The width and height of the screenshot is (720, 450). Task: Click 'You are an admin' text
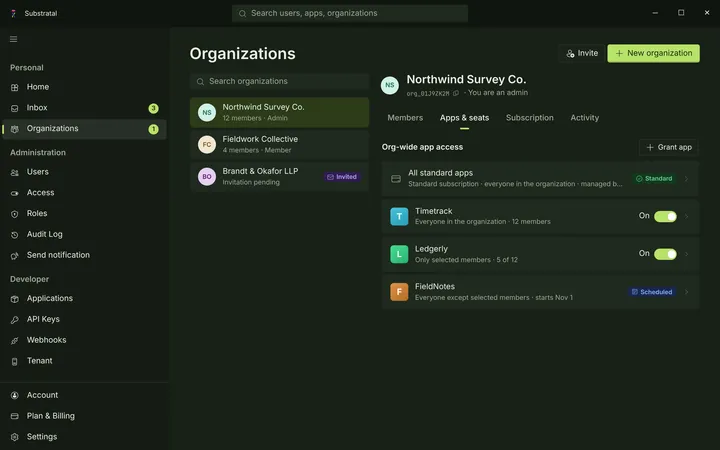[498, 93]
